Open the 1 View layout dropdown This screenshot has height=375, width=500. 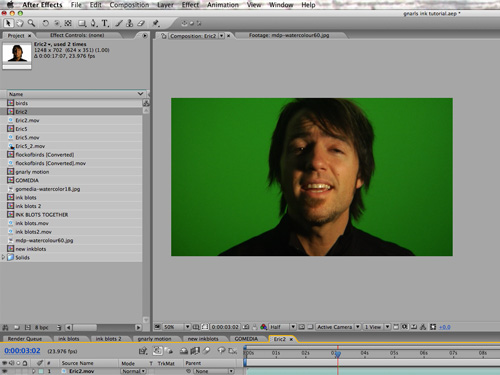pyautogui.click(x=377, y=327)
